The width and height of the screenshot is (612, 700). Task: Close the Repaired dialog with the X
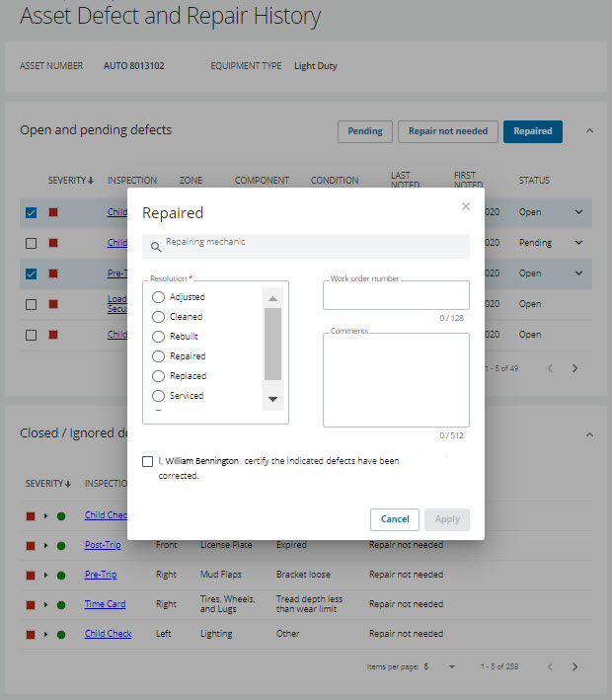click(x=466, y=206)
